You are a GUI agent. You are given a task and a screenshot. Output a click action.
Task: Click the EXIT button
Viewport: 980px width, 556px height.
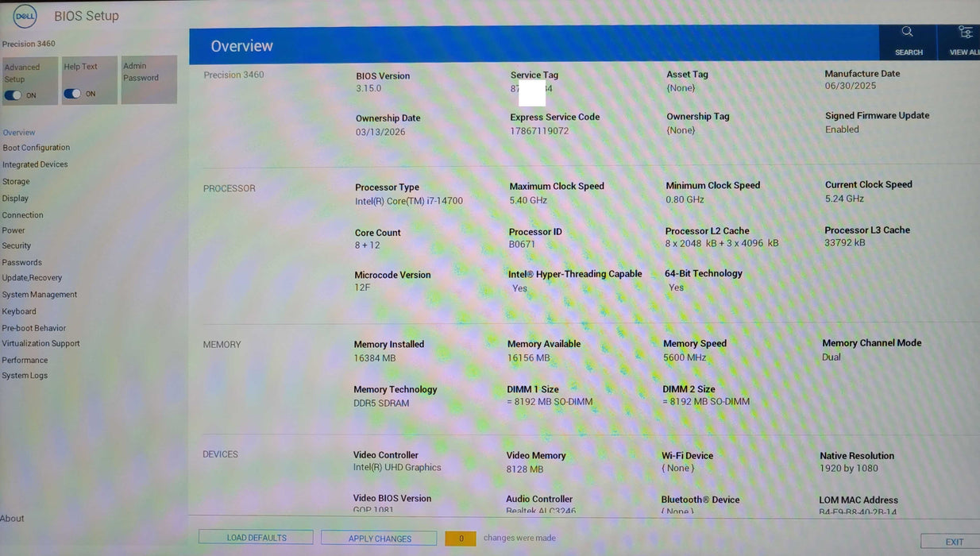952,542
